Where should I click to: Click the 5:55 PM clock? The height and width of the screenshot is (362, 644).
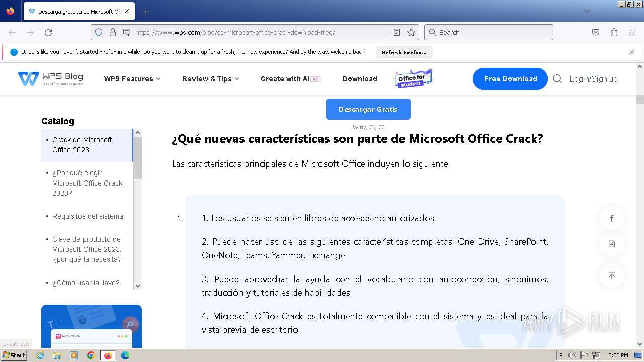pyautogui.click(x=618, y=355)
